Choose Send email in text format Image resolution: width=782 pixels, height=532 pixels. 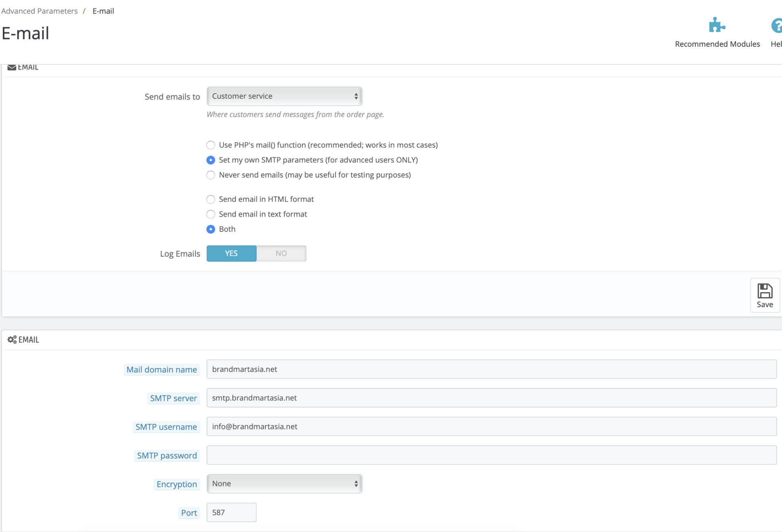tap(211, 215)
